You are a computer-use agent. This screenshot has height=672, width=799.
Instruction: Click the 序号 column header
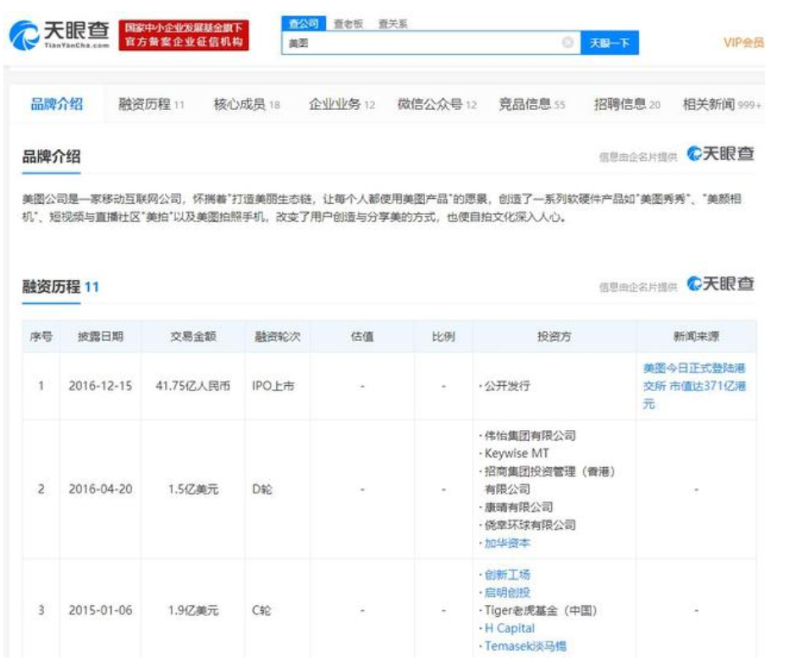[x=41, y=336]
